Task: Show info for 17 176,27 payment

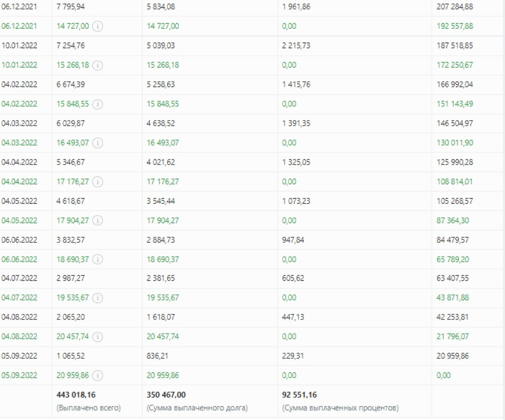Action: click(97, 182)
